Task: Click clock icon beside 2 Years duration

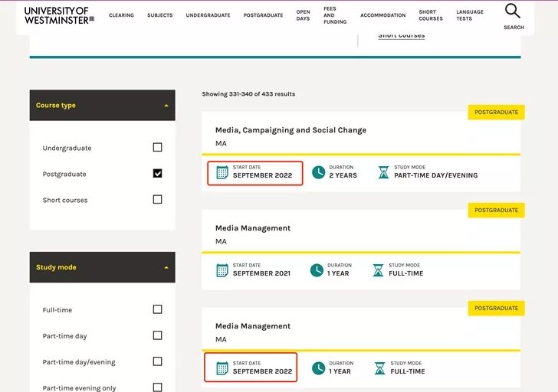Action: (318, 172)
